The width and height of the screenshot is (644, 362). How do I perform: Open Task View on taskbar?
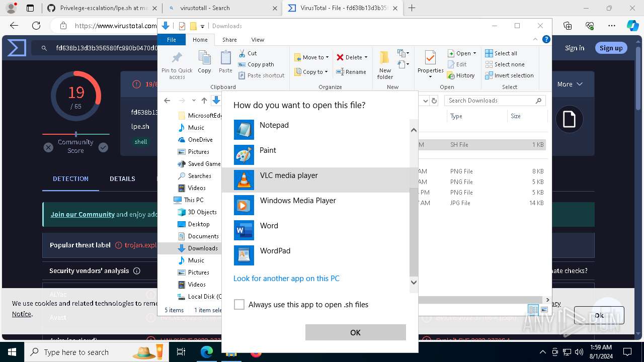tap(181, 352)
